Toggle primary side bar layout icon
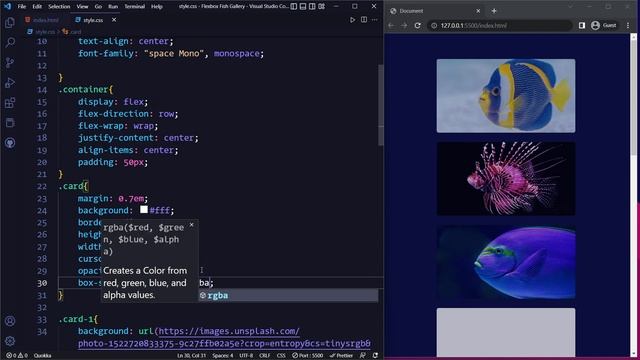The height and width of the screenshot is (360, 640). click(x=293, y=7)
